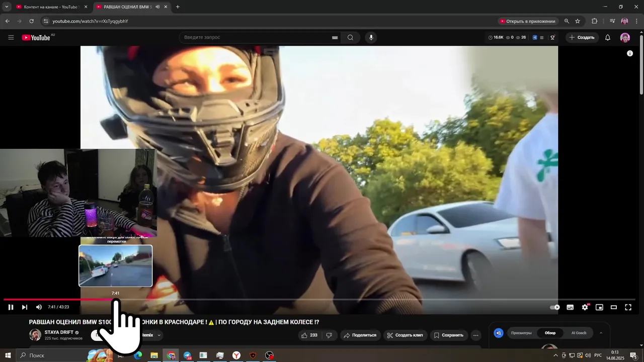Close the Контент на канале tab
Image resolution: width=644 pixels, height=362 pixels.
tap(86, 7)
